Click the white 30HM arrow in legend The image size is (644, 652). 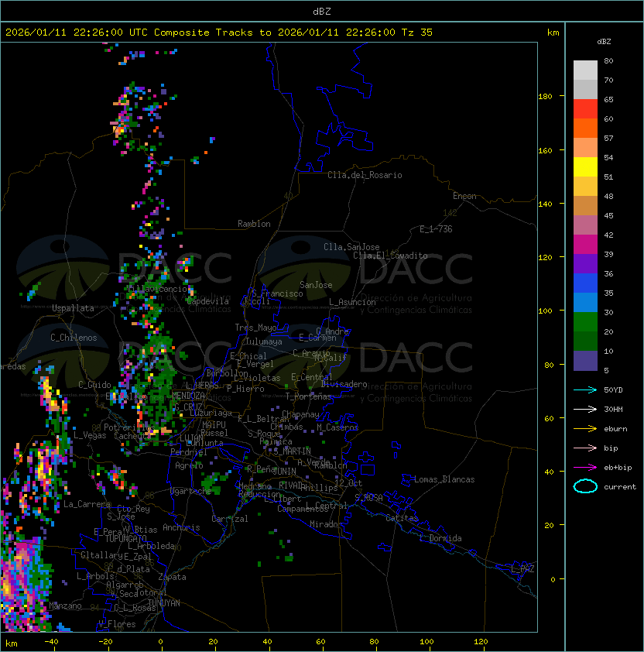coord(585,409)
